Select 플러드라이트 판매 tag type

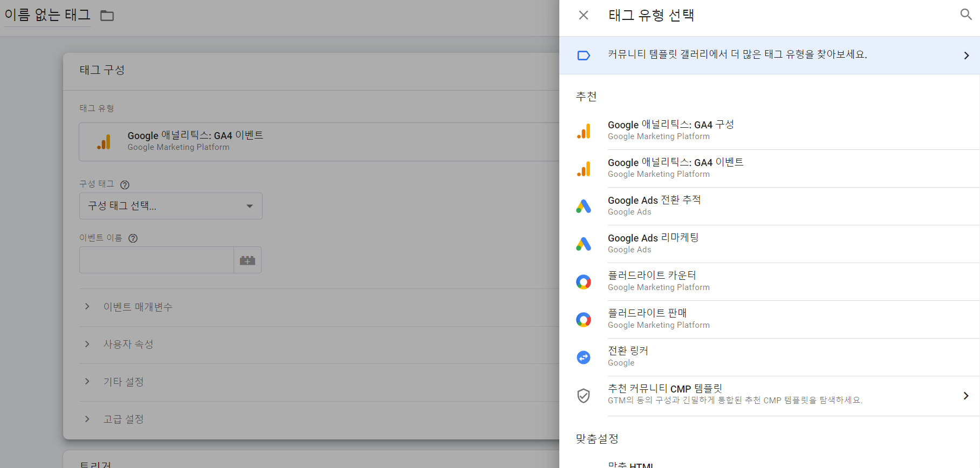(770, 320)
